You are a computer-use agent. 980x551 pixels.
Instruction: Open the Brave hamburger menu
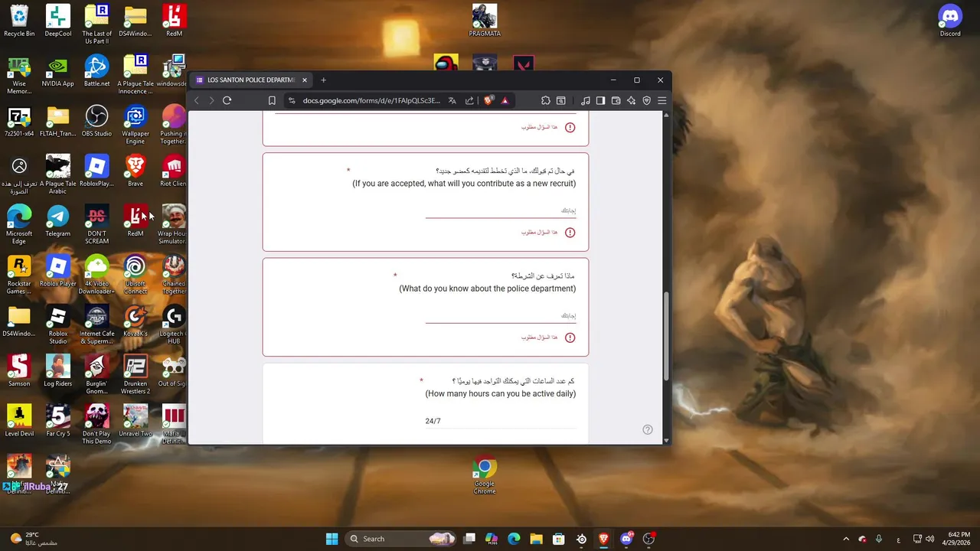pyautogui.click(x=662, y=100)
